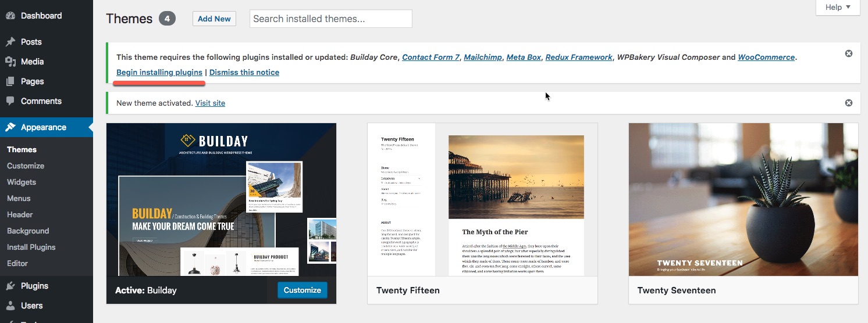The height and width of the screenshot is (323, 868).
Task: Open Appearance menu item
Action: tap(47, 127)
